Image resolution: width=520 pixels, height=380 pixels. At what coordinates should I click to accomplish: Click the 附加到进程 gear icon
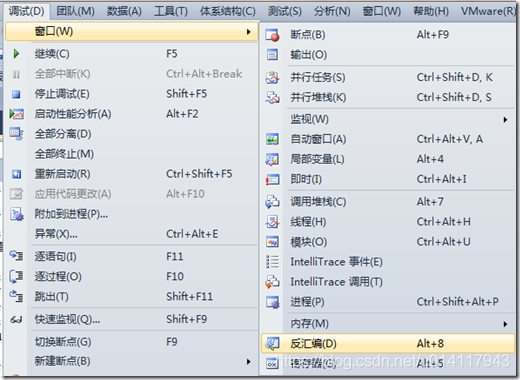click(x=17, y=214)
